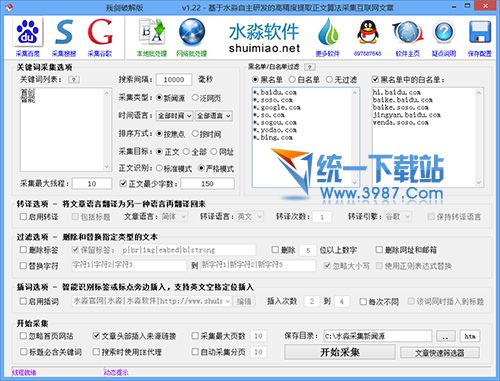Open the 转译语言 英文 dropdown
500x381 pixels.
click(250, 217)
